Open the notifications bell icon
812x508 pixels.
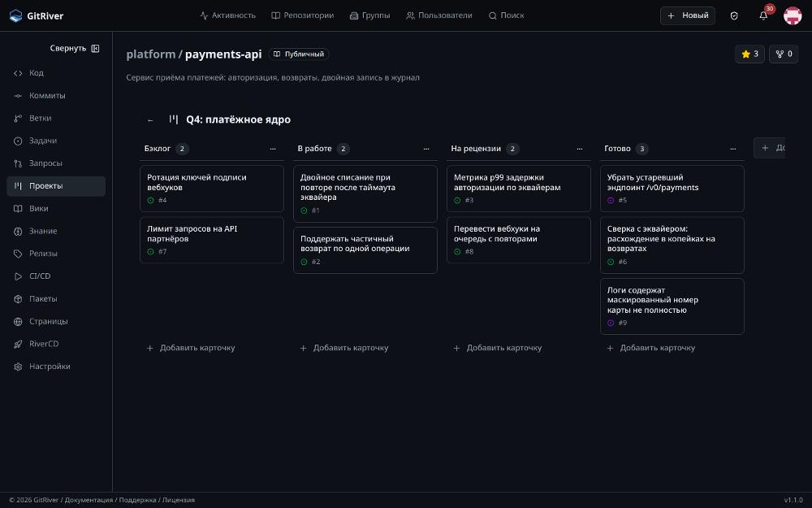[x=763, y=15]
